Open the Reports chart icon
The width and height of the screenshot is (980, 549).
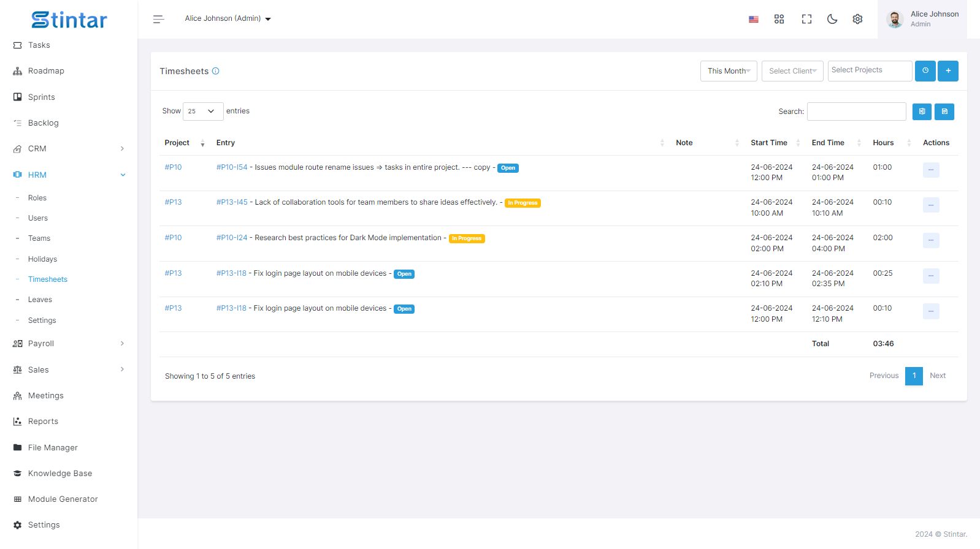point(17,422)
